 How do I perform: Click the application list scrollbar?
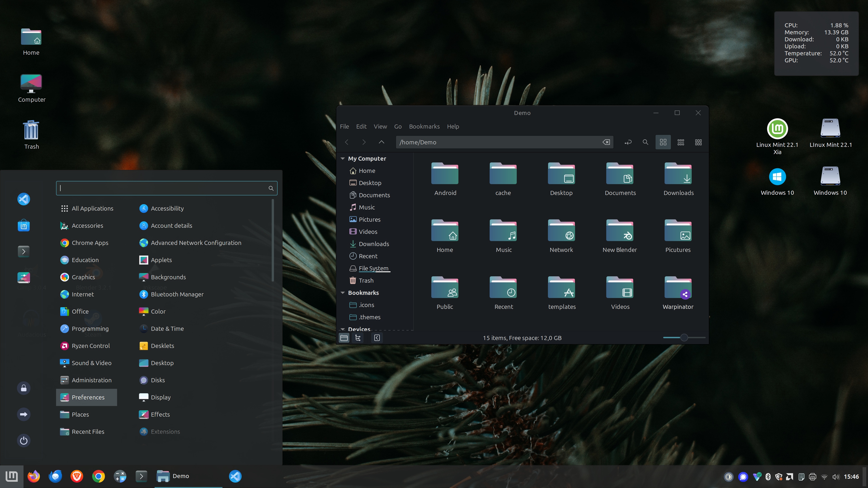coord(273,240)
